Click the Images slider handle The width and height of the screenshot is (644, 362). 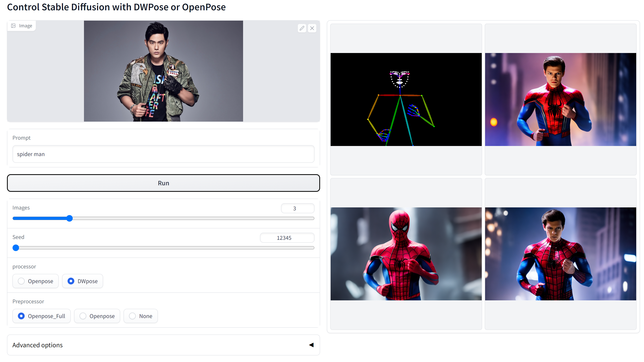[69, 218]
